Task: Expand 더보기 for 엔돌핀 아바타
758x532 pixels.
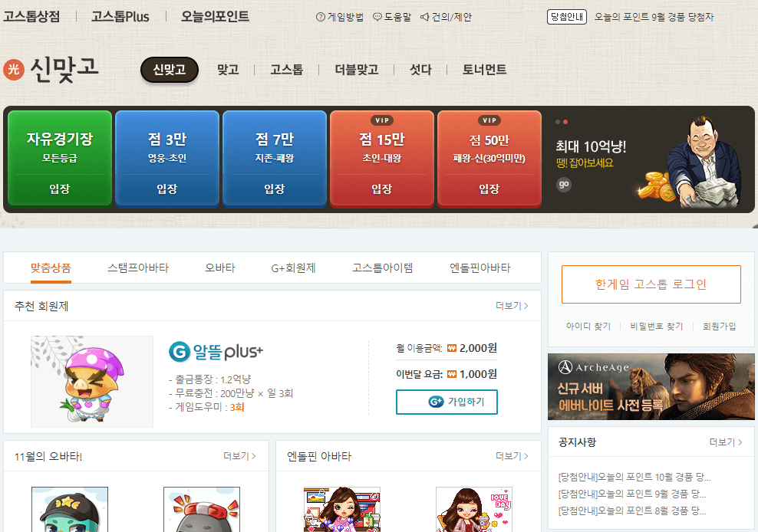Action: tap(512, 456)
